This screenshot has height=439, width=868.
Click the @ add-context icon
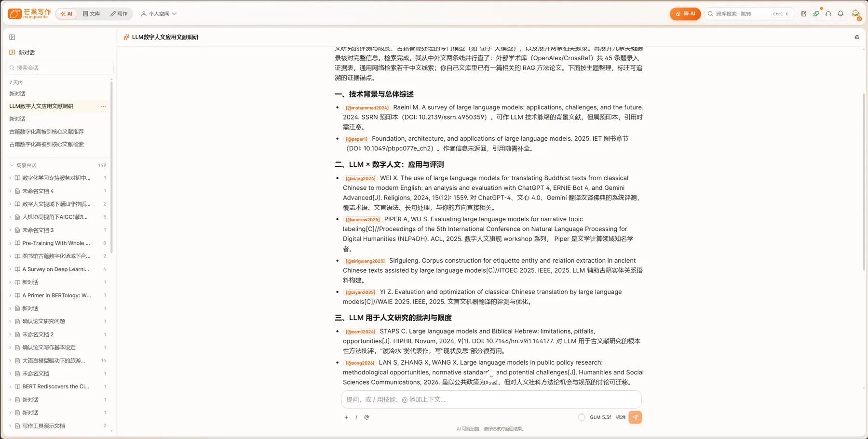[x=366, y=417]
